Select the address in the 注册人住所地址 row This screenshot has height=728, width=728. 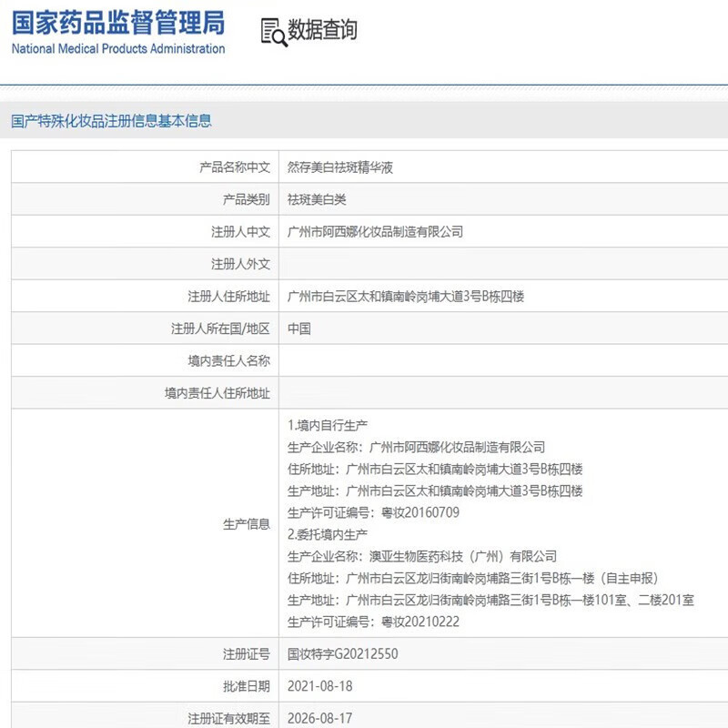pyautogui.click(x=406, y=297)
